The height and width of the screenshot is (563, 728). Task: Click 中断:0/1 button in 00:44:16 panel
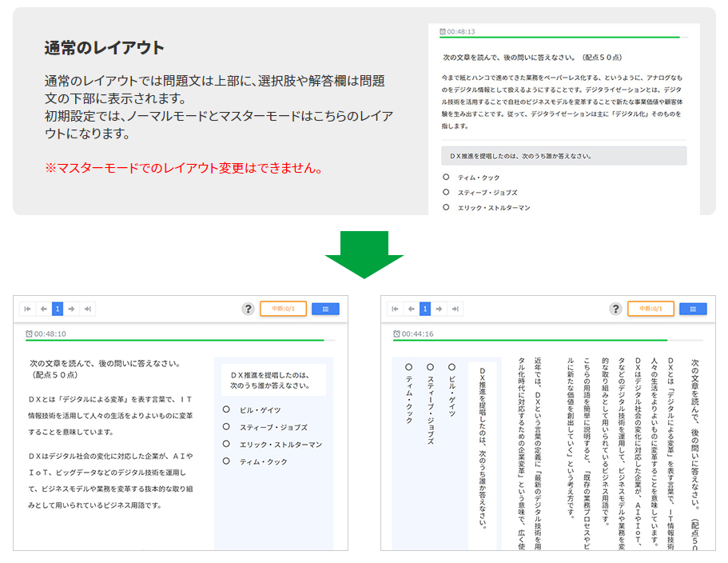point(651,309)
